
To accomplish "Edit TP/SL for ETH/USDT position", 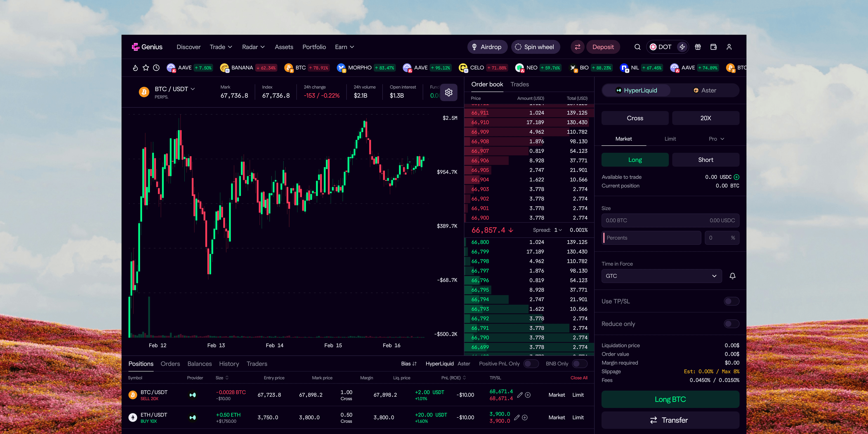I will pos(517,417).
